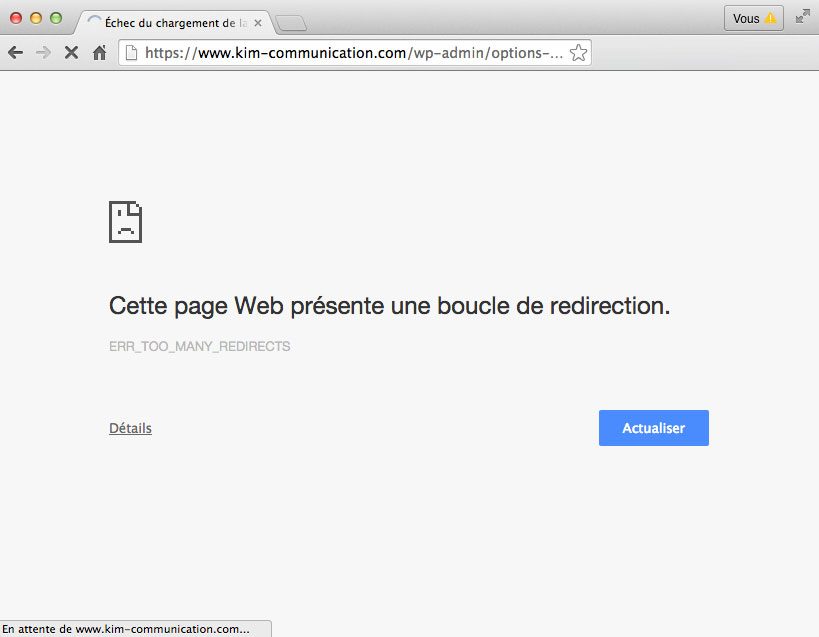Zoom the window with the green button

(x=56, y=18)
